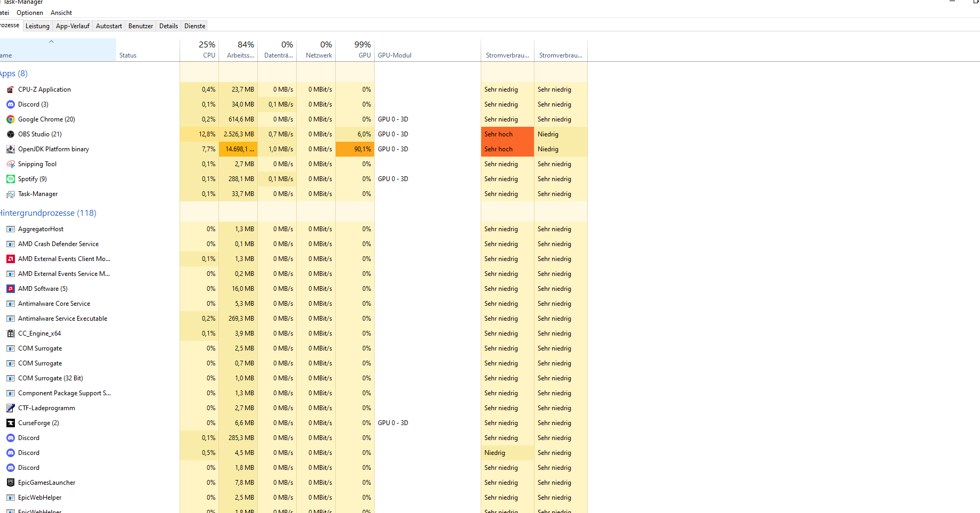This screenshot has height=513, width=980.
Task: Click the OpenJDK Platform binary icon
Action: point(11,149)
